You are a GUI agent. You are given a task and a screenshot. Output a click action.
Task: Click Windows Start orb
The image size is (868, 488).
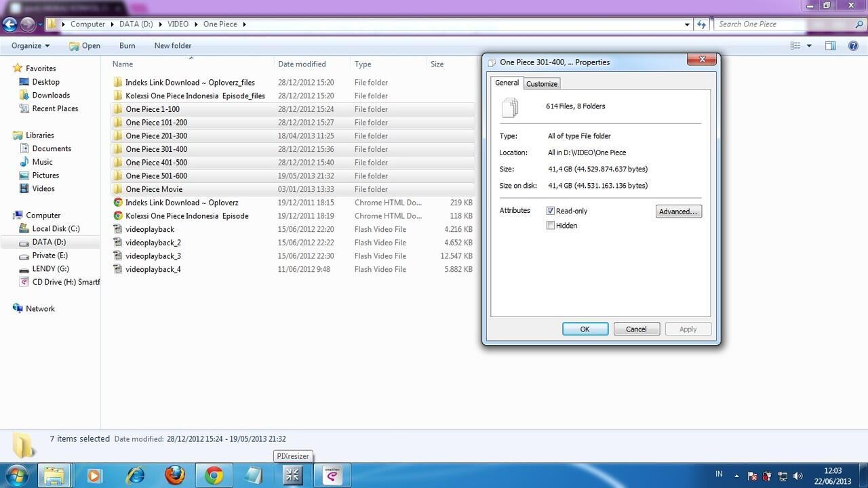pyautogui.click(x=16, y=476)
